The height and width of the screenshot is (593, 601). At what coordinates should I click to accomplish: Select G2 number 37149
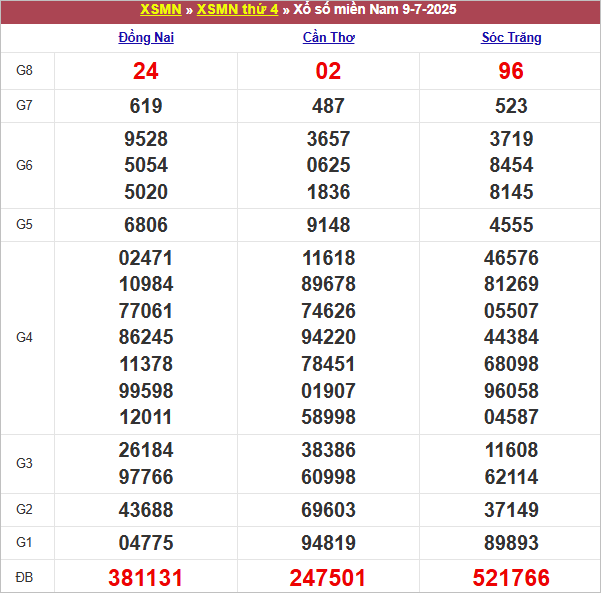(511, 510)
